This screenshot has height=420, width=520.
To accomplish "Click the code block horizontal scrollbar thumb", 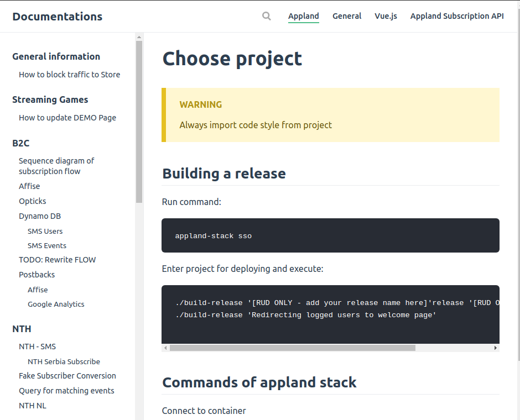I will coord(293,348).
